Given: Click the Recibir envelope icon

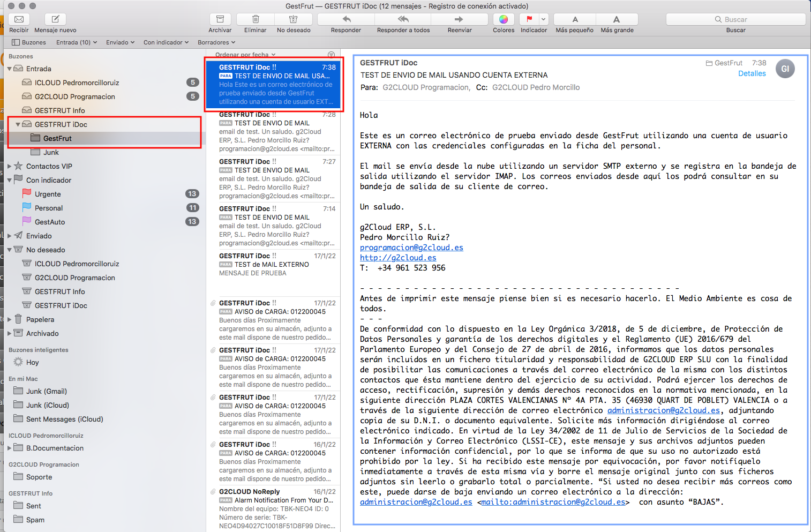Looking at the screenshot, I should [19, 19].
